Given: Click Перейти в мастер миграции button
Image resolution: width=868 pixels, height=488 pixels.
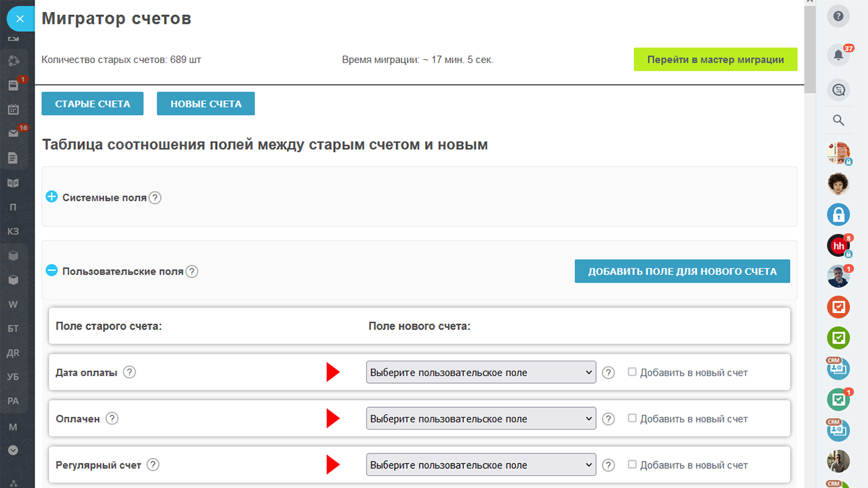Looking at the screenshot, I should point(715,60).
